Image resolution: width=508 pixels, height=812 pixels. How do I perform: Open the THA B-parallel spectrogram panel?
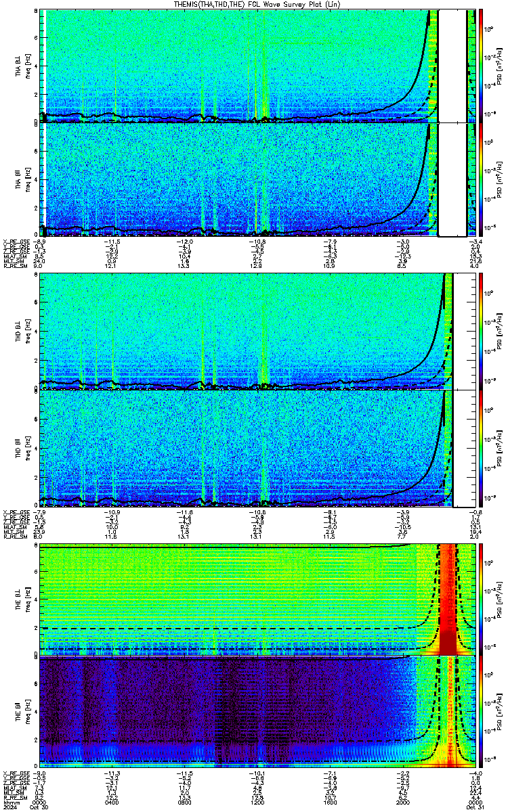pyautogui.click(x=259, y=179)
